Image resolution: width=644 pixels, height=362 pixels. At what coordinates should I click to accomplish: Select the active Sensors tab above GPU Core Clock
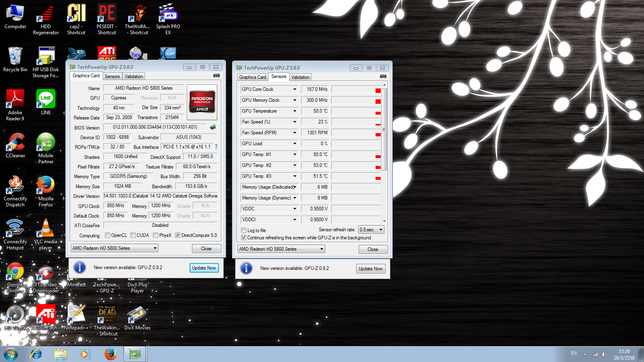(x=279, y=76)
